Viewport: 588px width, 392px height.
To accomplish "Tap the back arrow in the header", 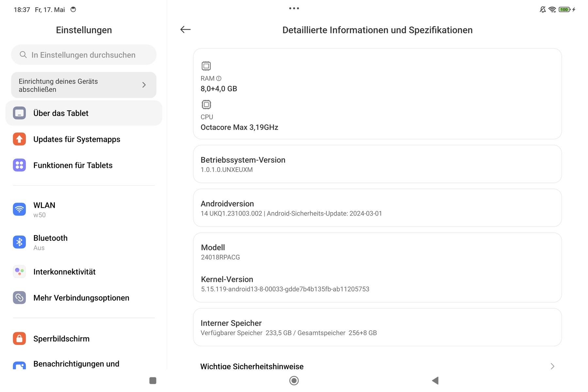I will tap(185, 30).
